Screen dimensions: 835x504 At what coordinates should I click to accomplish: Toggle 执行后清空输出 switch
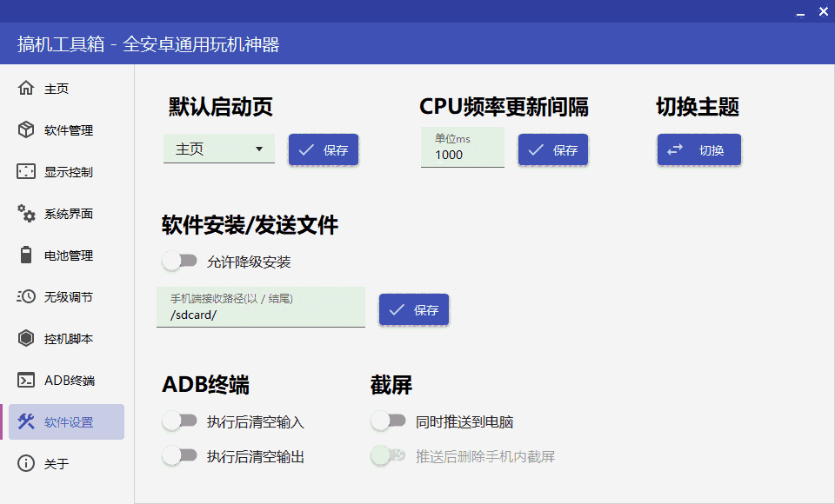coord(181,456)
